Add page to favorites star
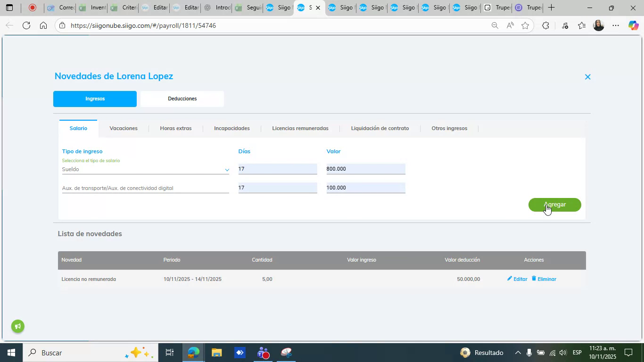 click(525, 25)
